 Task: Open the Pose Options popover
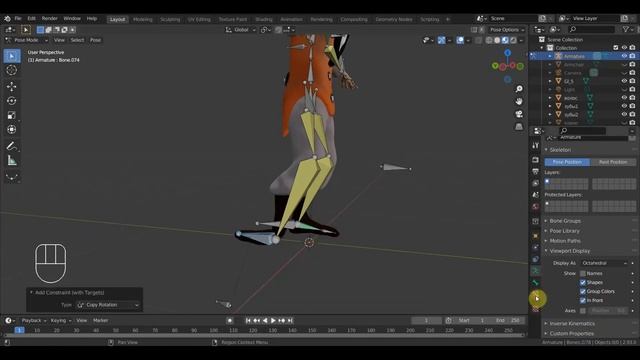tap(507, 30)
